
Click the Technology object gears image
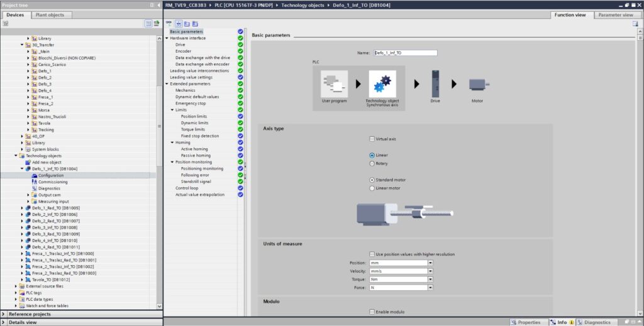[x=382, y=84]
